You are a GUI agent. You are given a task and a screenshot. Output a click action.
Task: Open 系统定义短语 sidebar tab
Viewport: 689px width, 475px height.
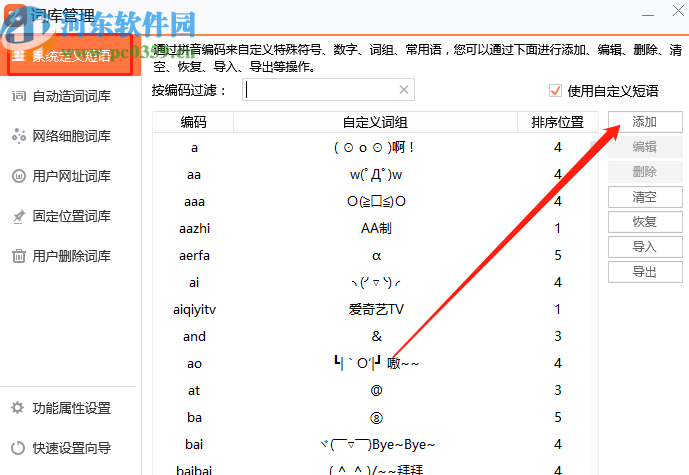coord(70,56)
